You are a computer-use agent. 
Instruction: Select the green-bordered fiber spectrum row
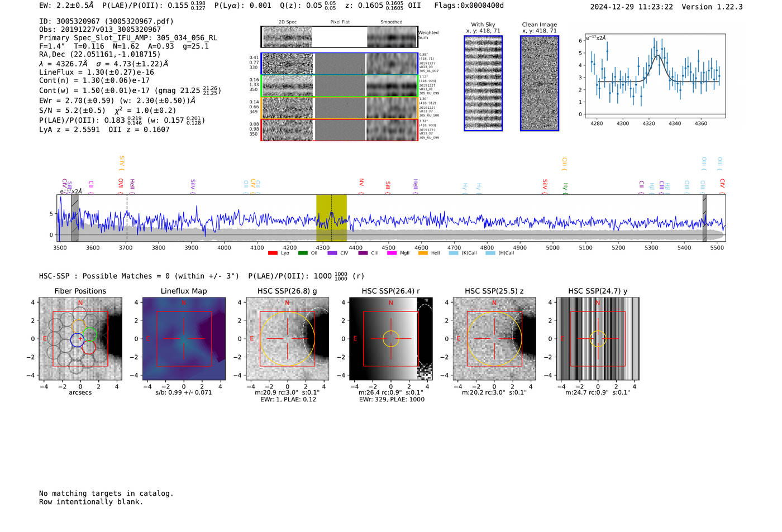pos(340,86)
